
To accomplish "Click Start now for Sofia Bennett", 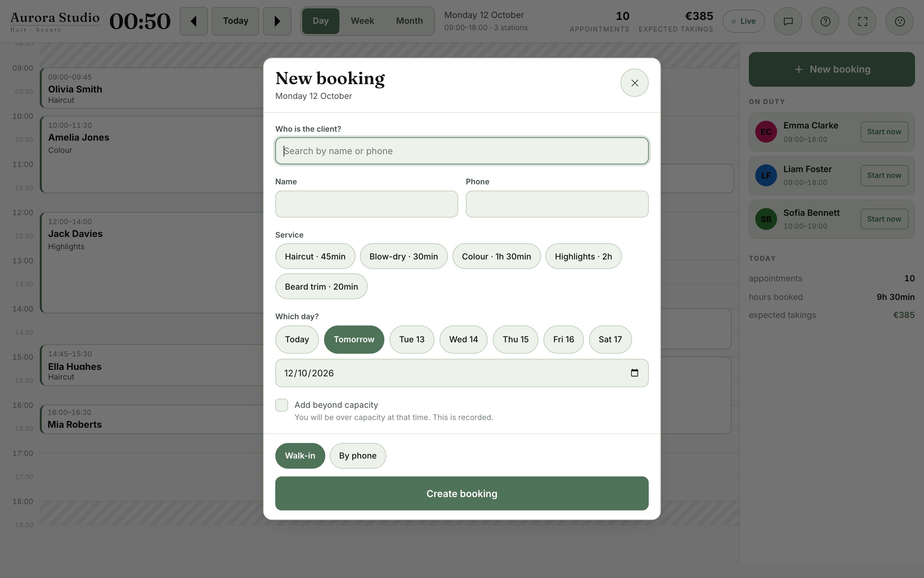I will (884, 219).
